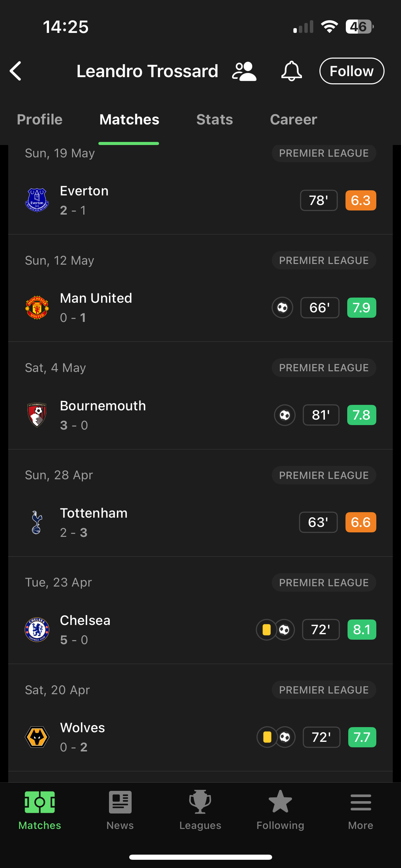This screenshot has width=401, height=868.
Task: Open the Everton match crest icon
Action: pos(37,200)
